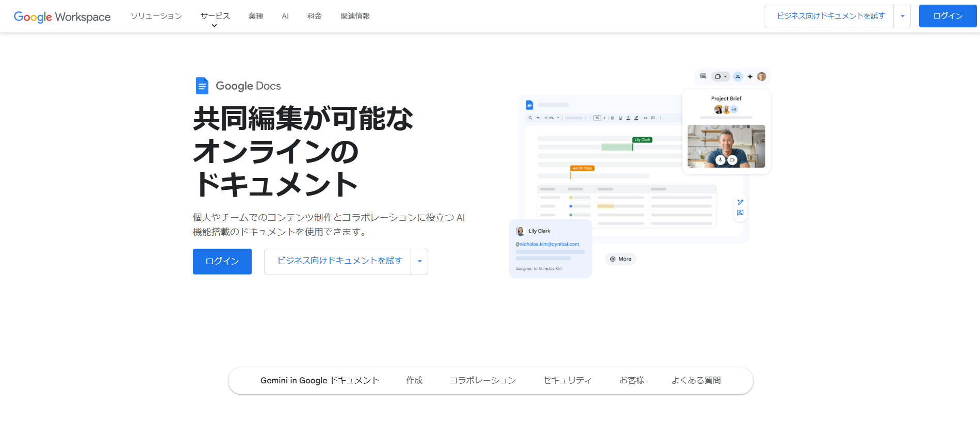Open the 関連情報 menu

point(355,16)
